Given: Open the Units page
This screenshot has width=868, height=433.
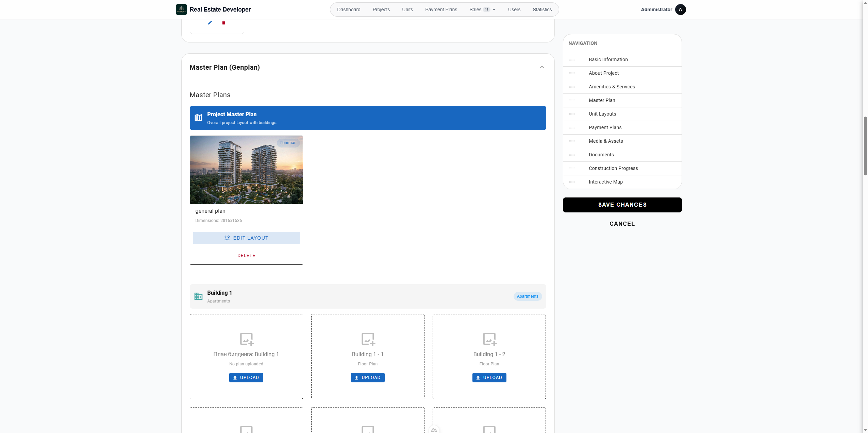Looking at the screenshot, I should coord(407,10).
